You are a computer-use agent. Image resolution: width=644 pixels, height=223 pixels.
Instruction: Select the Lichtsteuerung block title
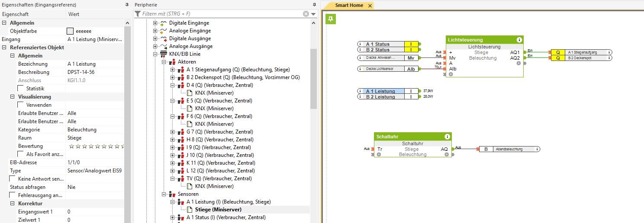[465, 40]
